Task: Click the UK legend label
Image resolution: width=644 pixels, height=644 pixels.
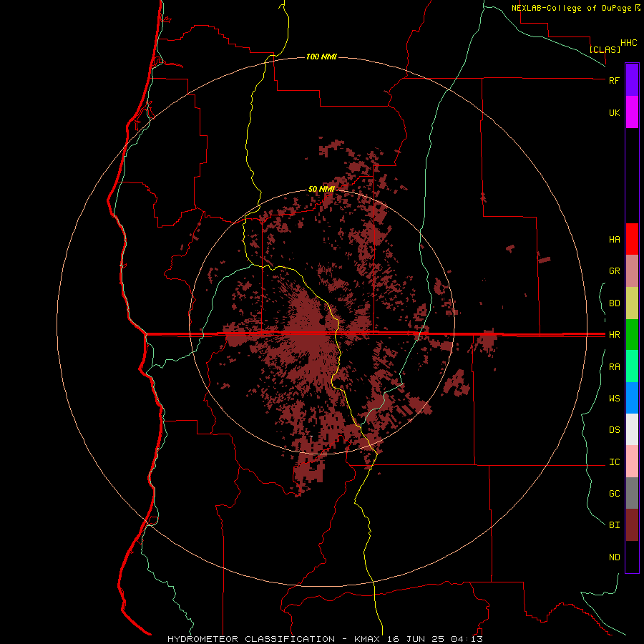Action: click(x=614, y=112)
